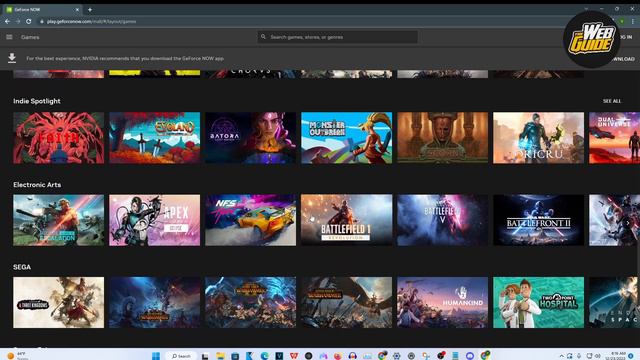The image size is (640, 360).
Task: Open the Dual Universe game tile
Action: 614,138
